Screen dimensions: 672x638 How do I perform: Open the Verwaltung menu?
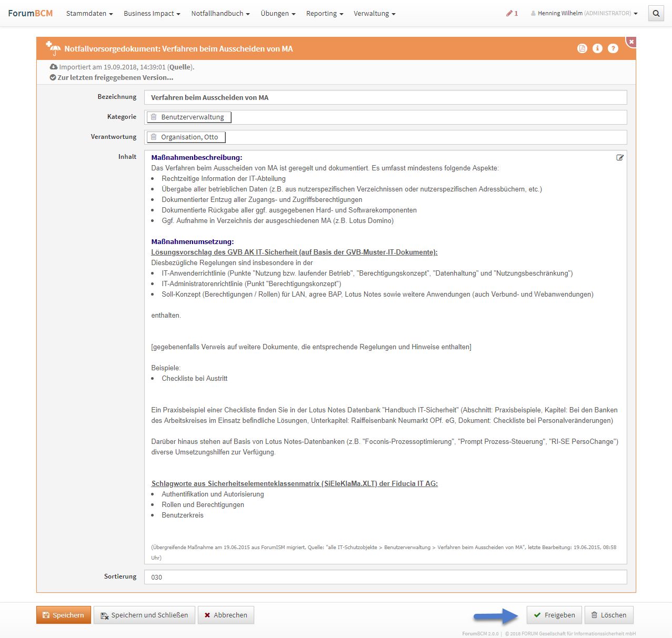(x=375, y=13)
